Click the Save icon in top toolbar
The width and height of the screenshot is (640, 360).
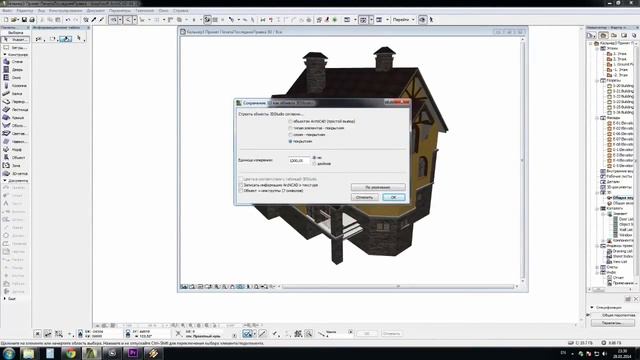click(x=24, y=20)
